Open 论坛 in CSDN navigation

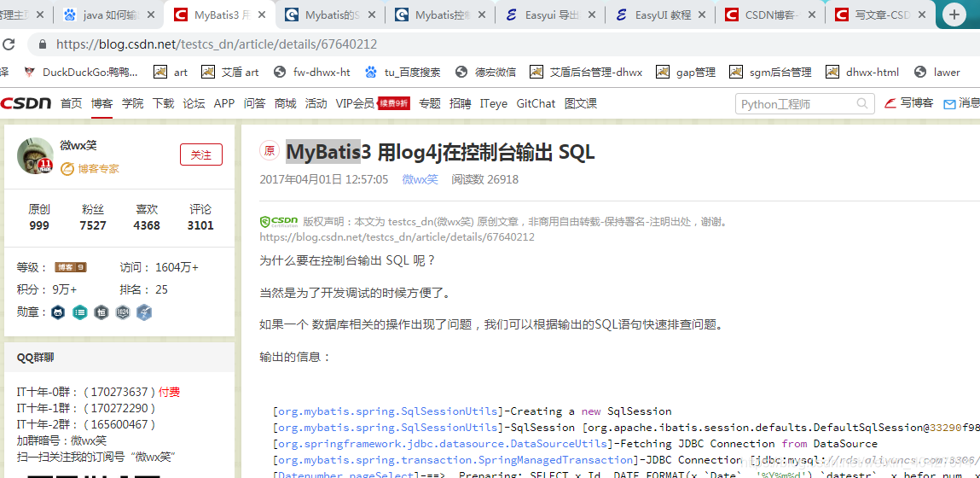point(194,104)
